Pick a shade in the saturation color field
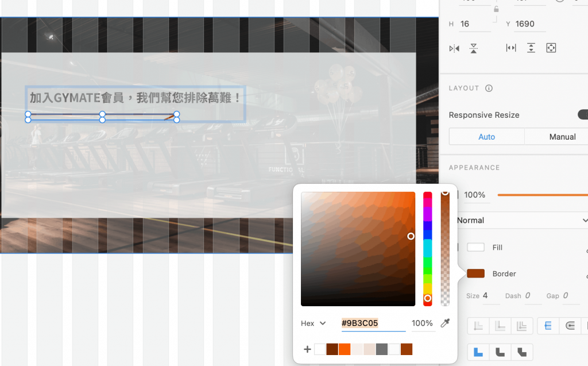This screenshot has width=588, height=366. [x=358, y=249]
